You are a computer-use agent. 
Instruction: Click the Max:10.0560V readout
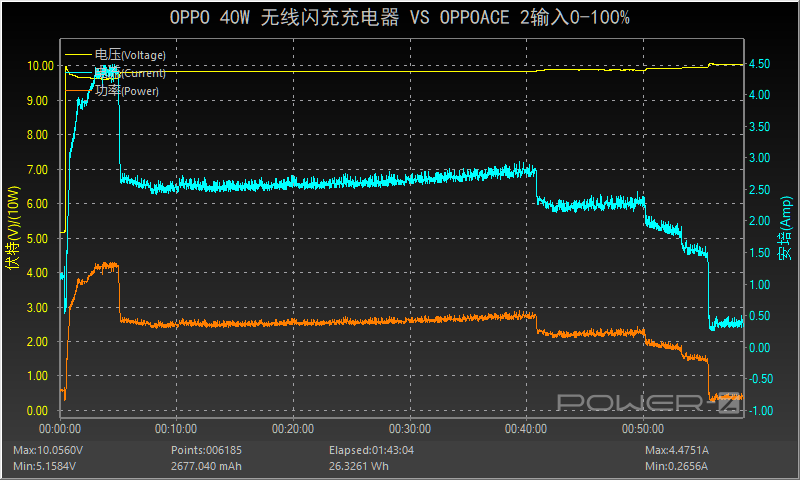tap(48, 450)
